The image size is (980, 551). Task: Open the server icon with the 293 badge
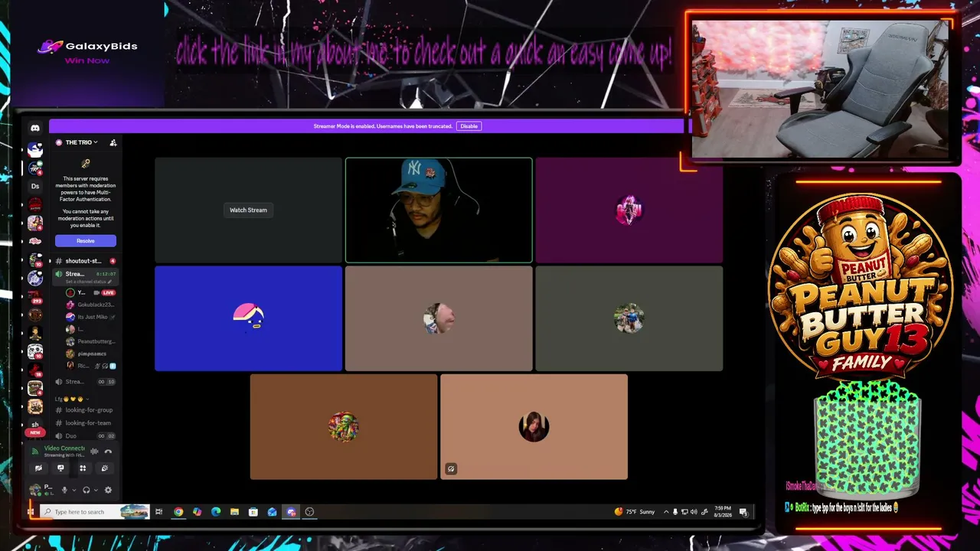tap(34, 296)
